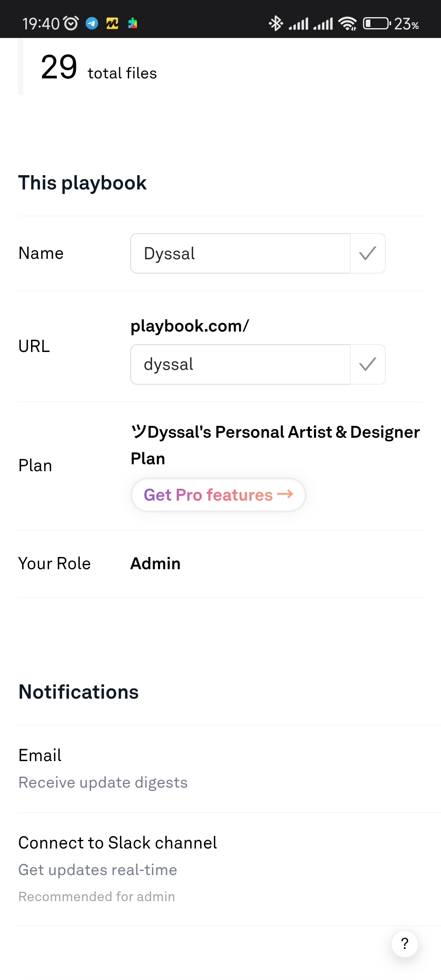Tap the colorful puzzle-piece notification icon
Screen dimensions: 441x980
click(x=133, y=24)
